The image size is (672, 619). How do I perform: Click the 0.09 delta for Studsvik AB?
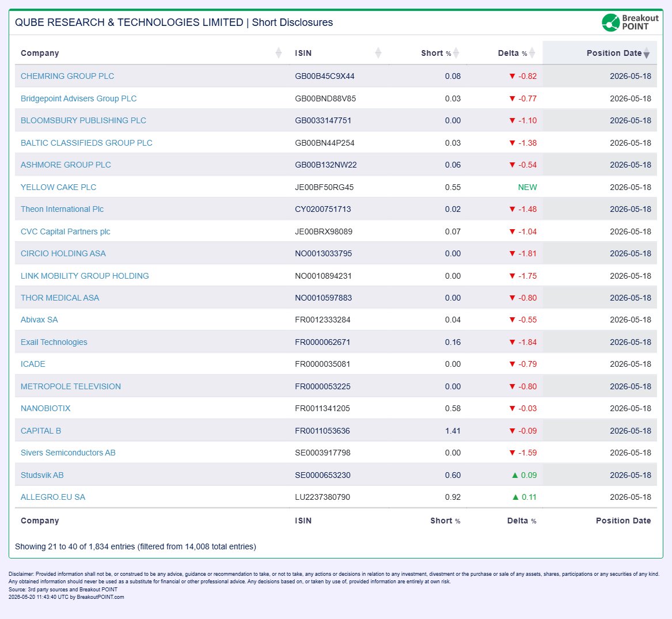pos(524,475)
